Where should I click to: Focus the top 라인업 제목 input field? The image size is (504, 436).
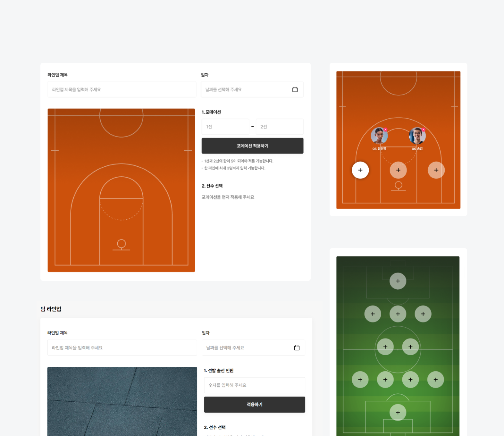[x=122, y=90]
